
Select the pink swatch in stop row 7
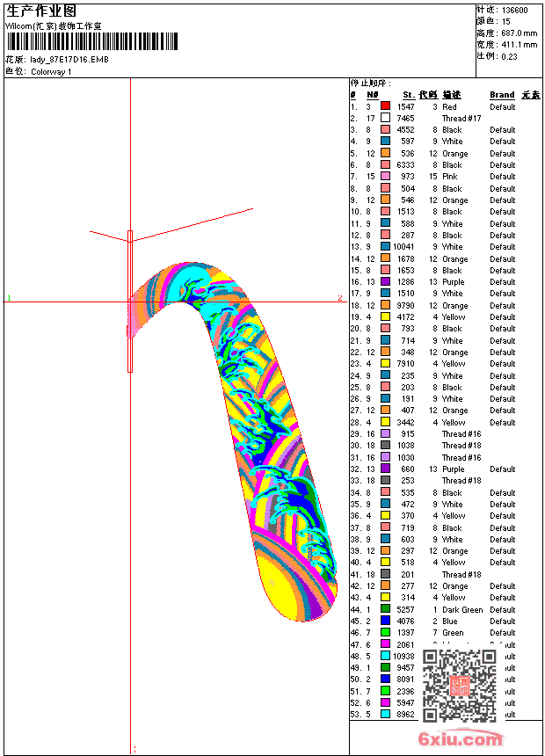pos(385,177)
